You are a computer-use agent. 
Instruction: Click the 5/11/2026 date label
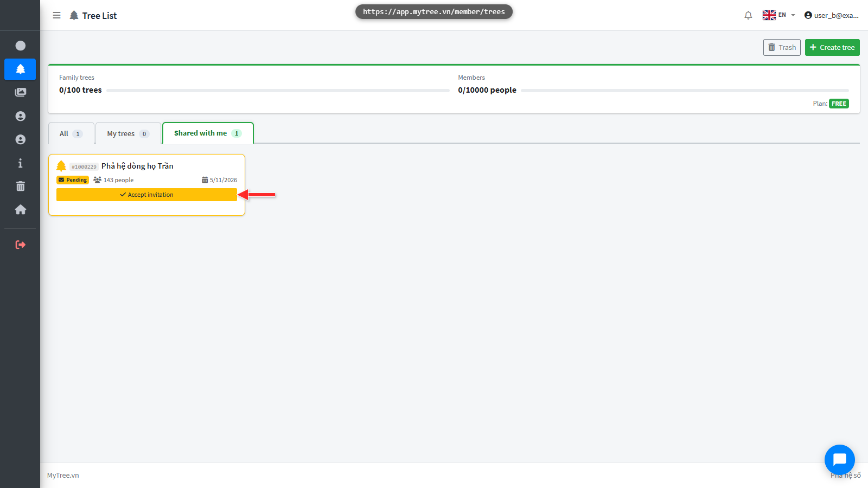(x=220, y=180)
